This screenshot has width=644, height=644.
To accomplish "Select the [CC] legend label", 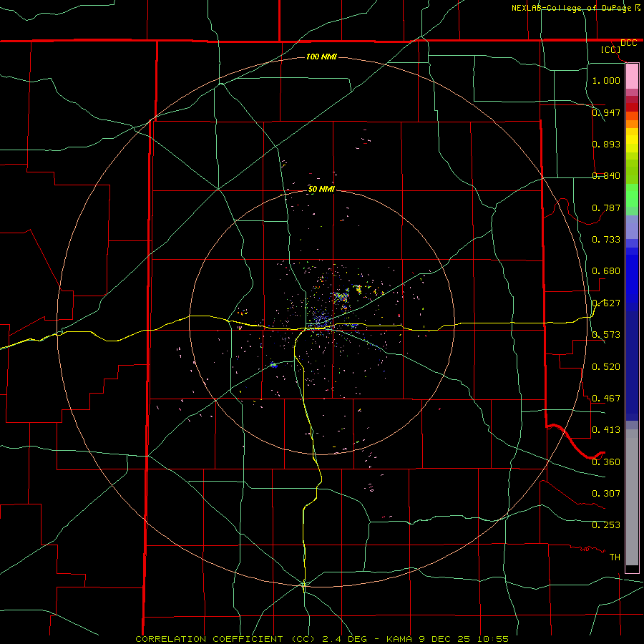I will (610, 49).
